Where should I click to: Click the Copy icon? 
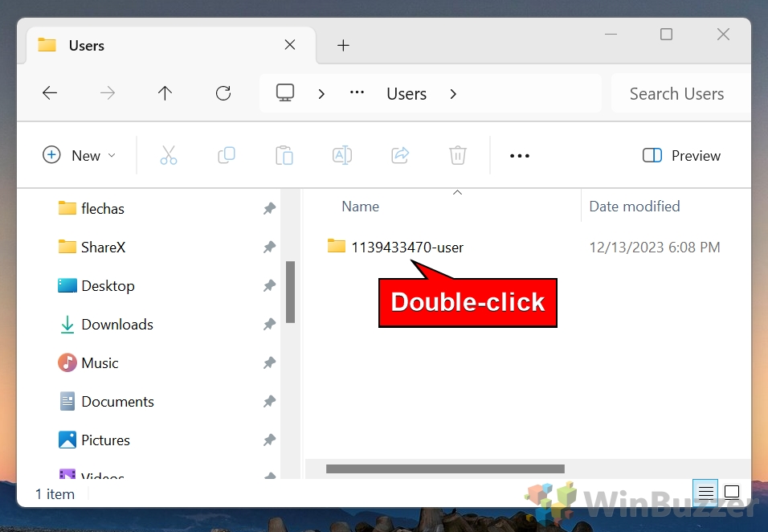(227, 155)
